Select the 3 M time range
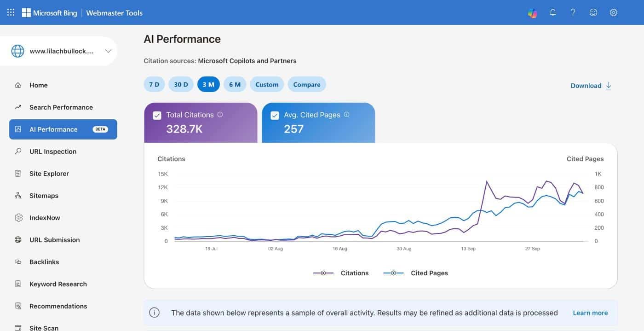This screenshot has height=331, width=644. pos(208,84)
